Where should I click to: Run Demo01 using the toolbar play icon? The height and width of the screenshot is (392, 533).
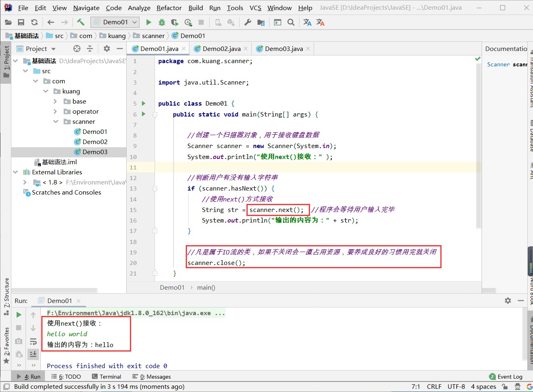(x=149, y=22)
